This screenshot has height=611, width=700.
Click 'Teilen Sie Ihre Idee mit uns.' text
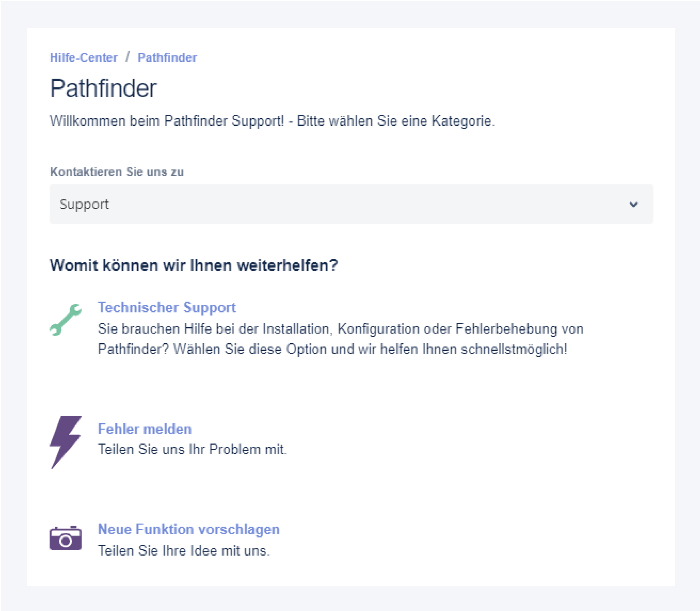[184, 550]
